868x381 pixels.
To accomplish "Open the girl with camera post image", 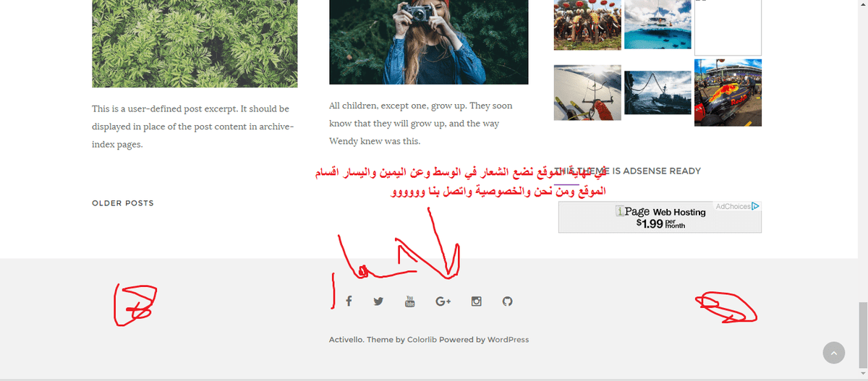I will (x=428, y=42).
